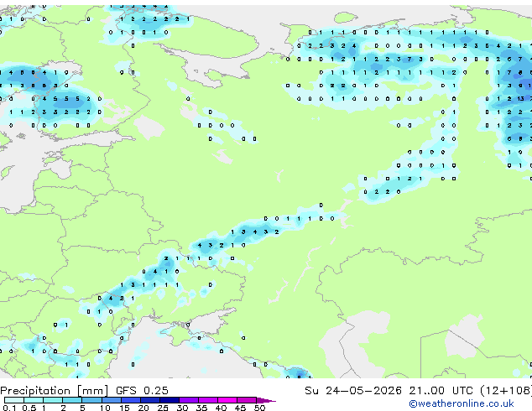
Task: Click the '50' legend scale label
Action: pos(259,408)
